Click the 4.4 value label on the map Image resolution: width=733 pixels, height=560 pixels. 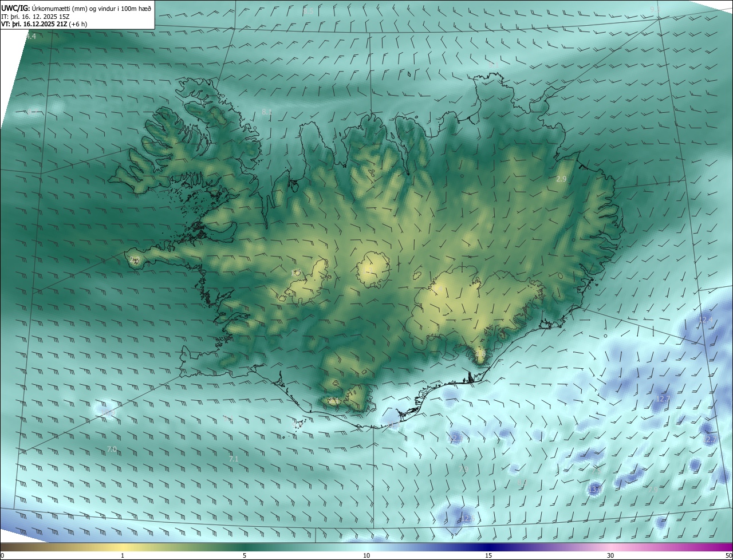pos(31,37)
